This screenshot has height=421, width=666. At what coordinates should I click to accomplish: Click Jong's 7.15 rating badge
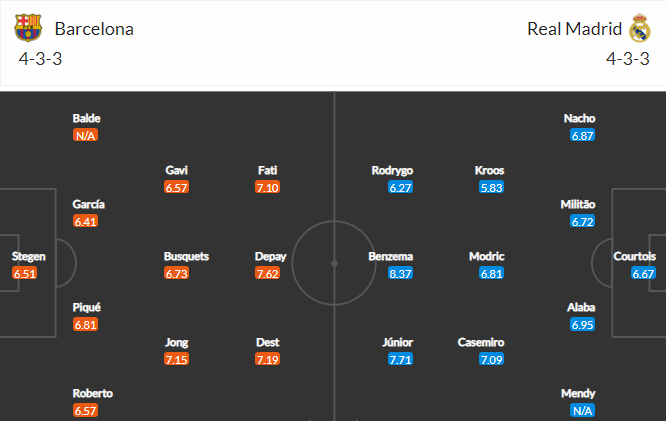pyautogui.click(x=176, y=359)
